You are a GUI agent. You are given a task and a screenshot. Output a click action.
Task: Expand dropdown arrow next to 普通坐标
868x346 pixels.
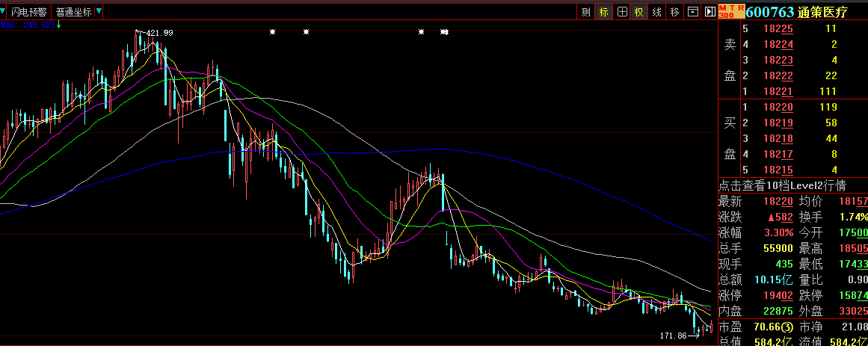click(99, 12)
